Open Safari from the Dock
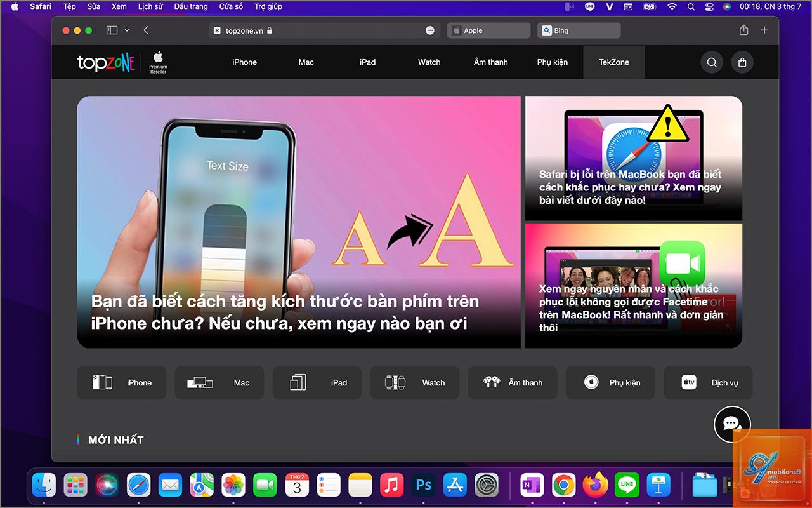This screenshot has width=812, height=508. coord(139,486)
